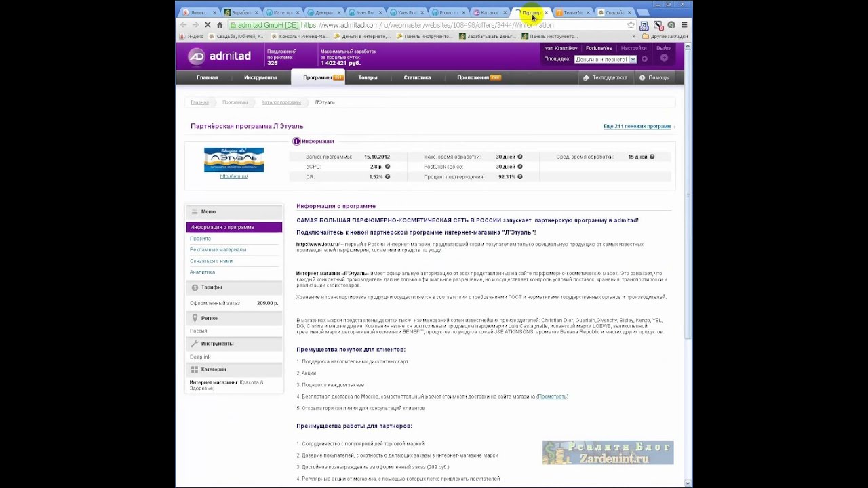Image resolution: width=868 pixels, height=488 pixels.
Task: Click the Категории grid icon
Action: (x=195, y=369)
